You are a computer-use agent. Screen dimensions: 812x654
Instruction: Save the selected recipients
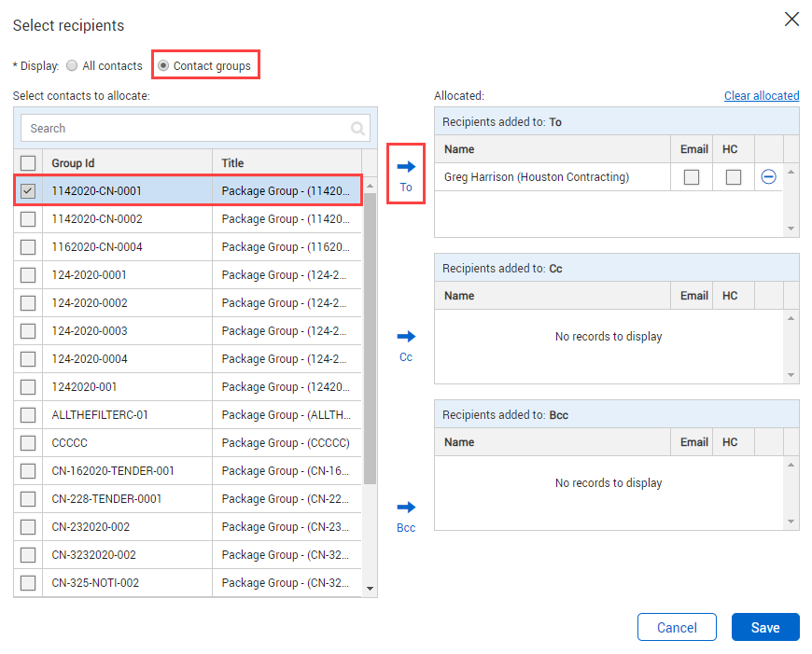(x=765, y=627)
